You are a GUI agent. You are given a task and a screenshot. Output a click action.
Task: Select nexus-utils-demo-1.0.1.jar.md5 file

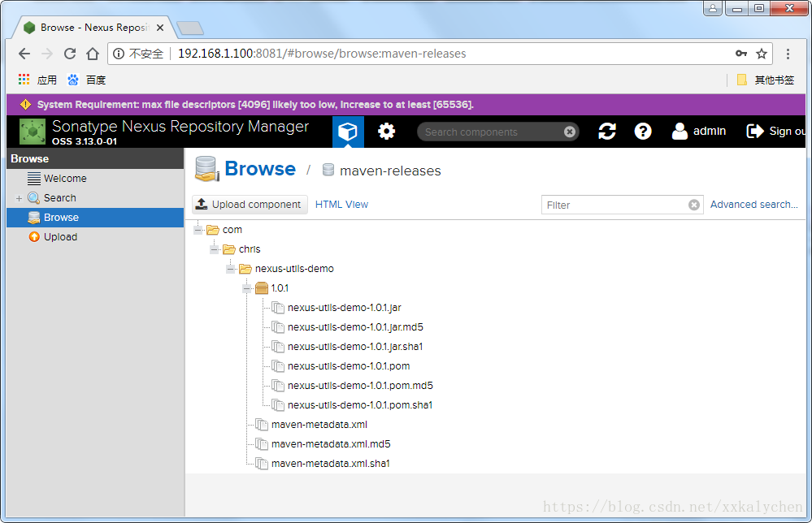[x=355, y=327]
